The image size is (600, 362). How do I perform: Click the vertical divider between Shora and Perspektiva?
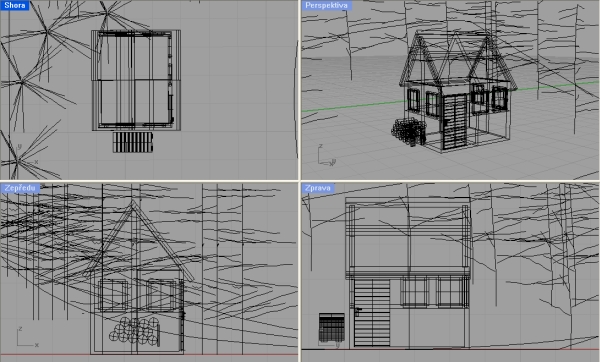[x=300, y=90]
